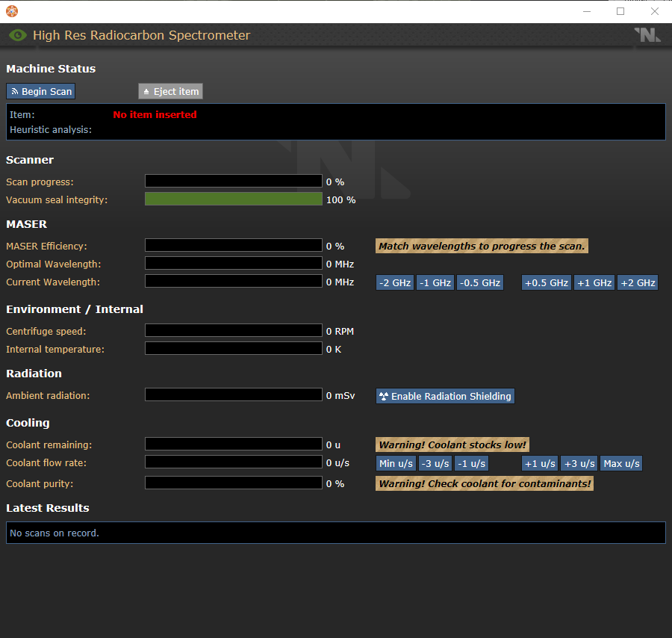Click the orange application icon in the title bar
The image size is (672, 638).
[x=12, y=11]
